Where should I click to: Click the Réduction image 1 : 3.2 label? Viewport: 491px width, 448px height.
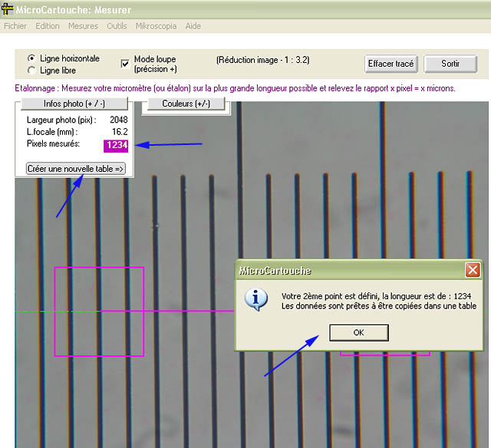coord(262,60)
